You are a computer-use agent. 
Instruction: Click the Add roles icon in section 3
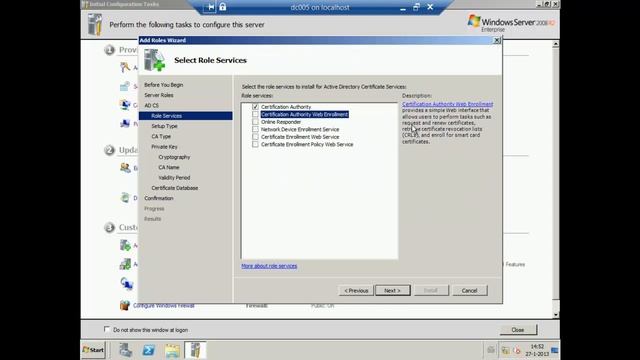click(x=125, y=245)
